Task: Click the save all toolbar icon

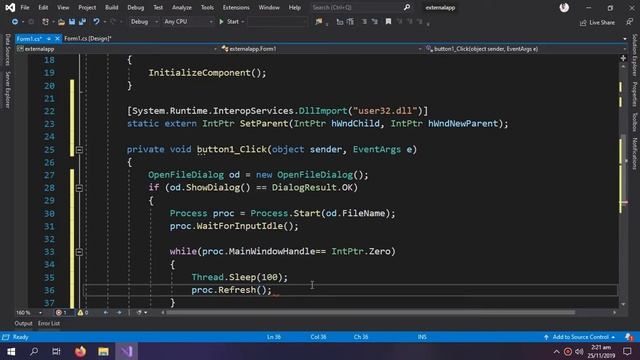Action: click(x=82, y=22)
